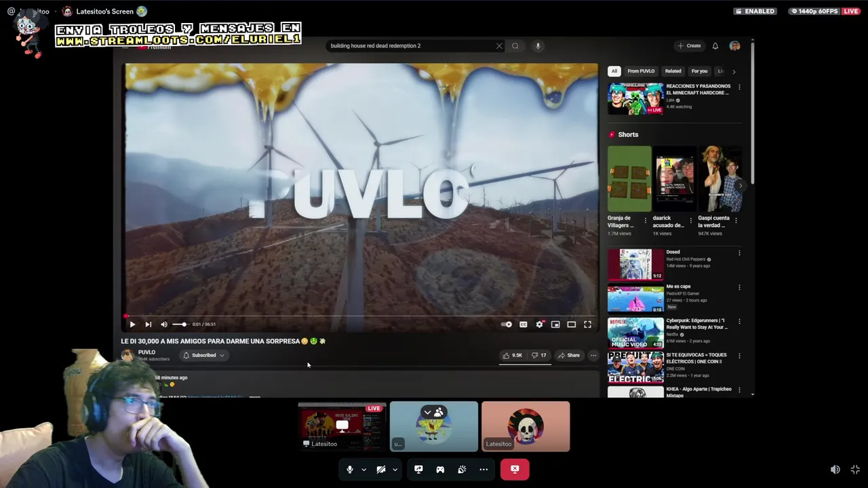
Task: Select the Related filter chip
Action: tap(673, 71)
